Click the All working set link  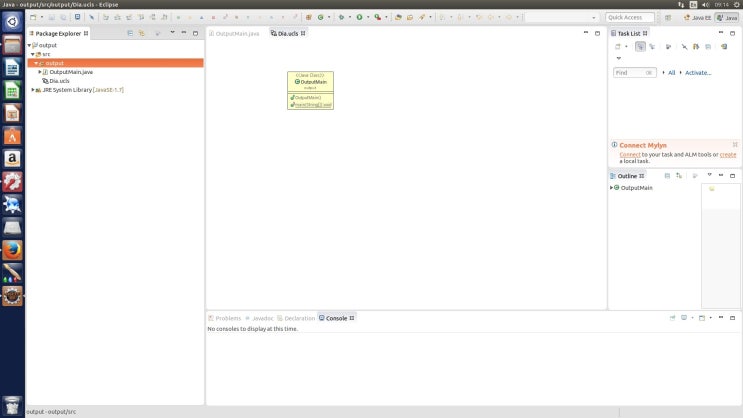(x=671, y=73)
